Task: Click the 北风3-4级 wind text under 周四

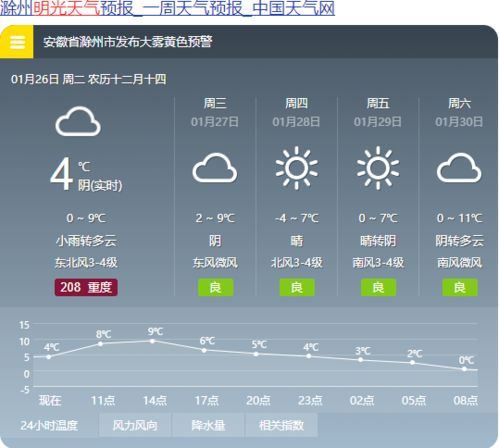Action: coord(297,263)
